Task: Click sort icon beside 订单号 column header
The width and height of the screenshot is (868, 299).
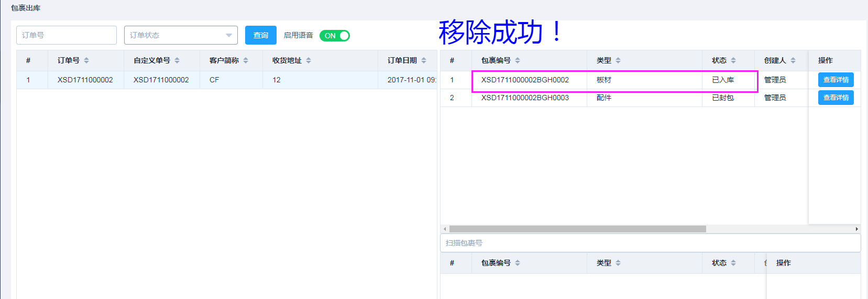Action: click(86, 60)
